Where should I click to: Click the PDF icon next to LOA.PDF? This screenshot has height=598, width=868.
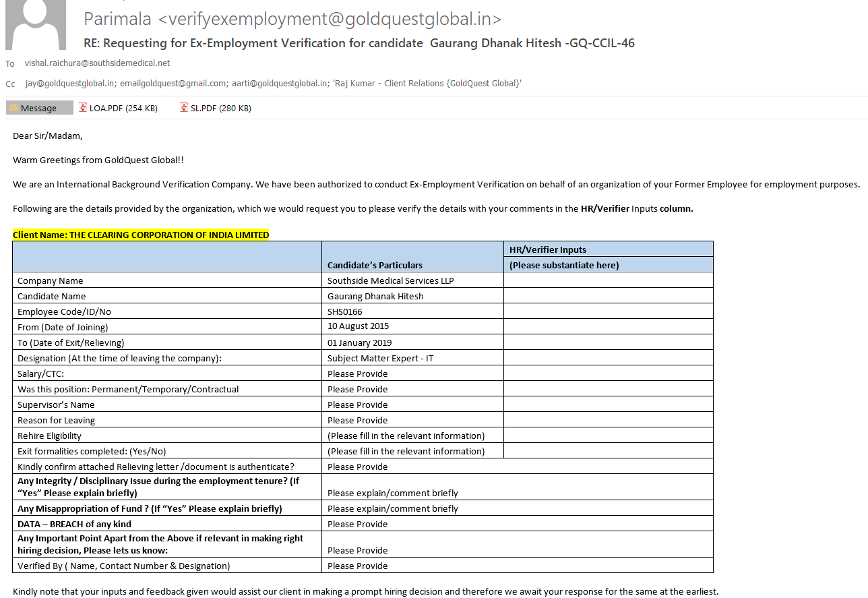tap(83, 108)
